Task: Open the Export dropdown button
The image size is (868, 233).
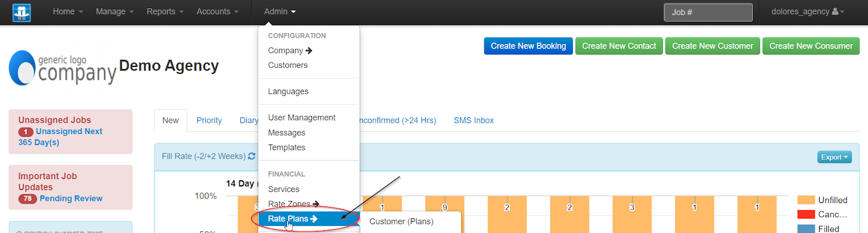Action: tap(834, 157)
